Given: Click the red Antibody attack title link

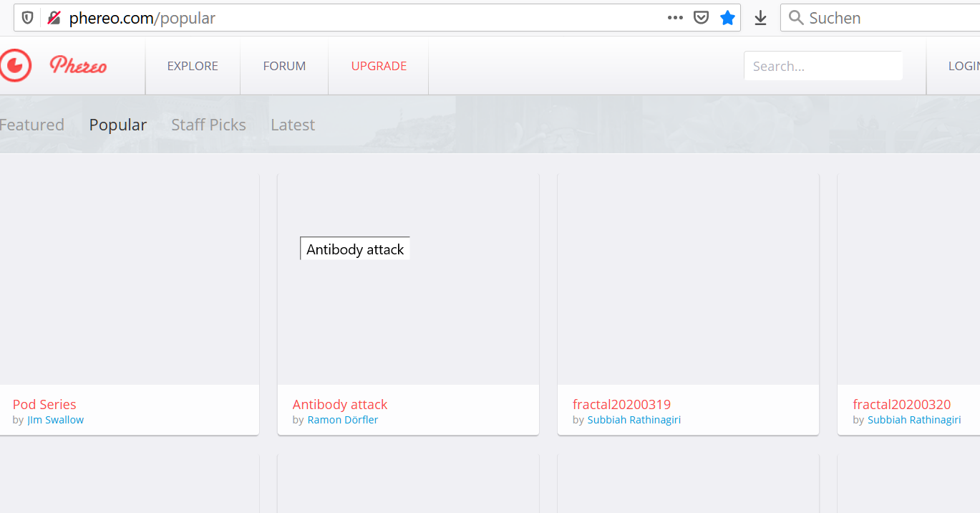Looking at the screenshot, I should (340, 404).
